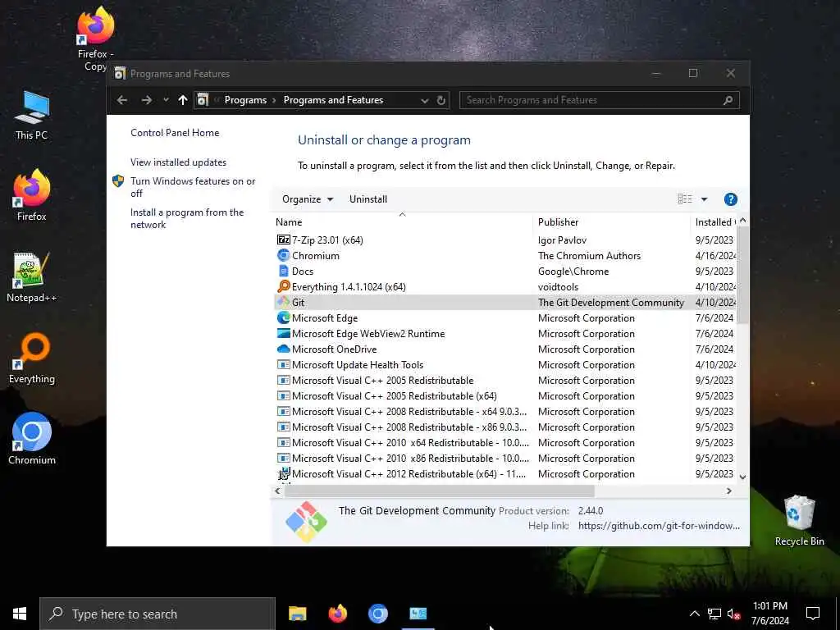Screen dimensions: 840x630
Task: Open Chromium from the taskbar
Action: 377,614
